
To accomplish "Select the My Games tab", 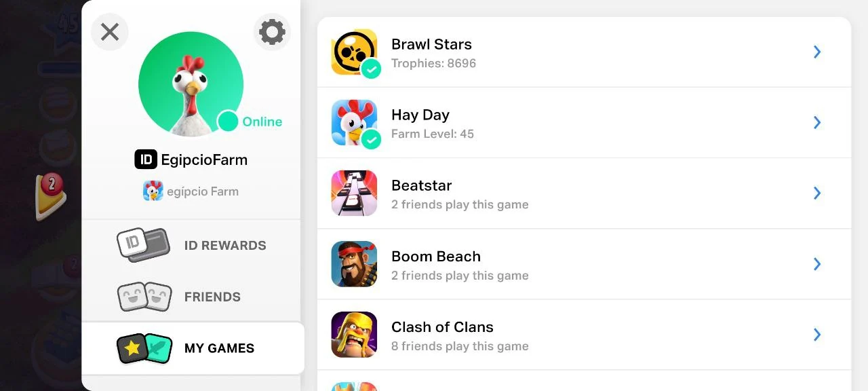I will tap(193, 348).
